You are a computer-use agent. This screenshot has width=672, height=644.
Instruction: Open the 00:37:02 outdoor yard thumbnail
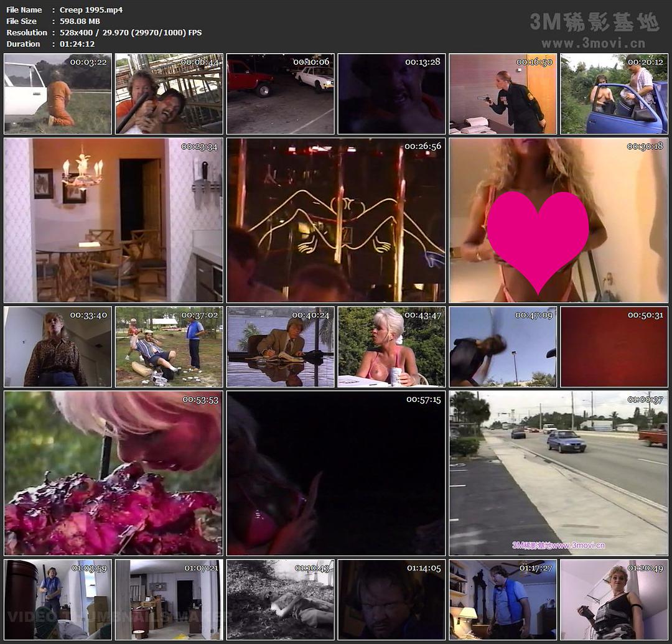pyautogui.click(x=169, y=347)
